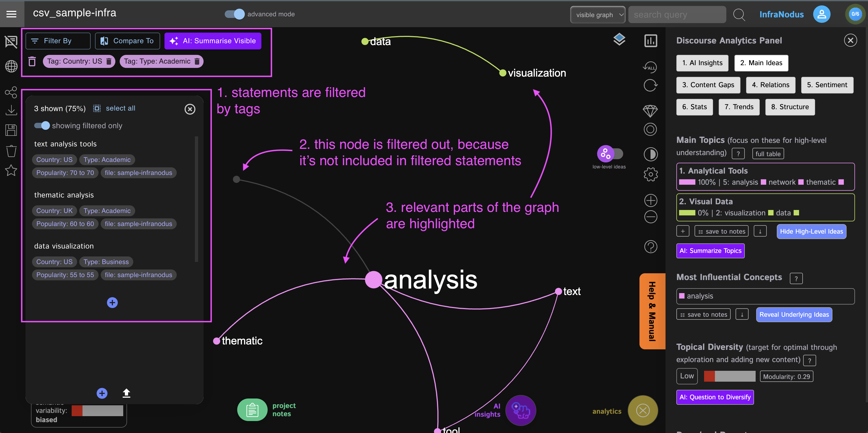Viewport: 868px width, 433px height.
Task: Toggle showing filtered only switch
Action: pyautogui.click(x=42, y=125)
